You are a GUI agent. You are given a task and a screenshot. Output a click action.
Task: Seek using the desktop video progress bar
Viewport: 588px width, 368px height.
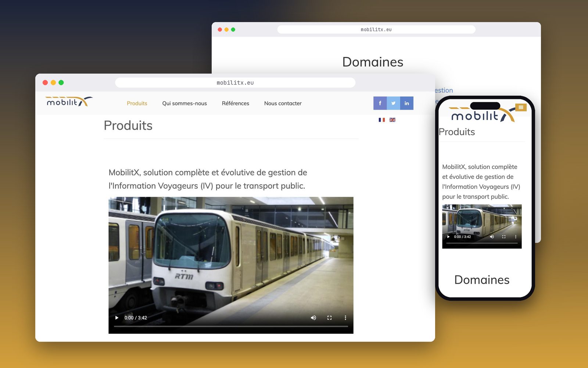(231, 326)
